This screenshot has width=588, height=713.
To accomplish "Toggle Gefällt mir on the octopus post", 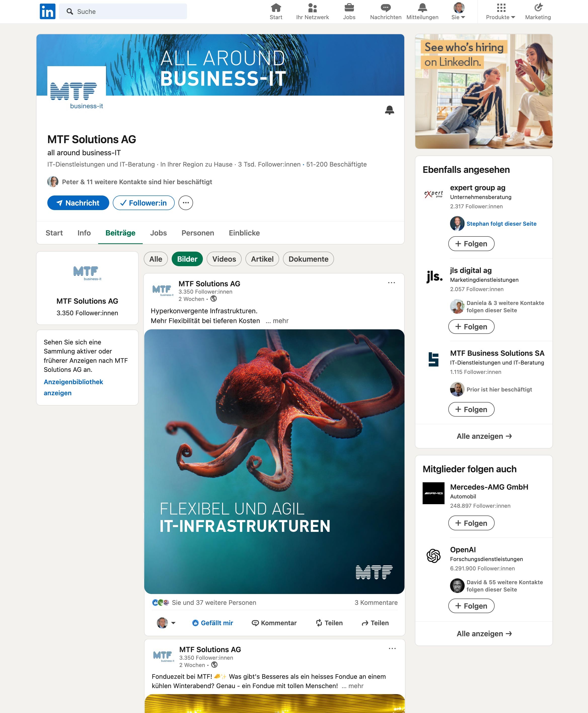I will (213, 623).
